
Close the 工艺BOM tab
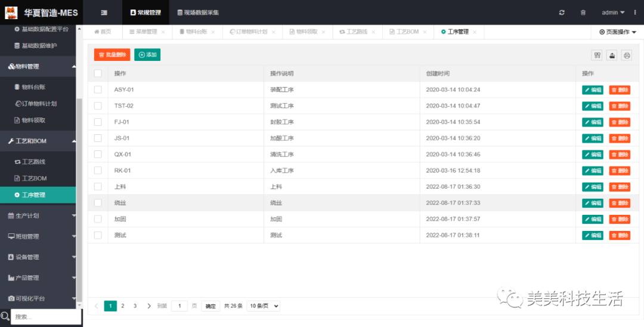(425, 32)
